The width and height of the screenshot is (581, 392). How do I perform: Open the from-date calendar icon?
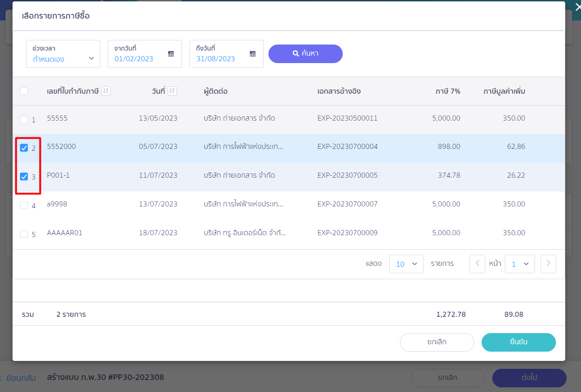point(171,54)
